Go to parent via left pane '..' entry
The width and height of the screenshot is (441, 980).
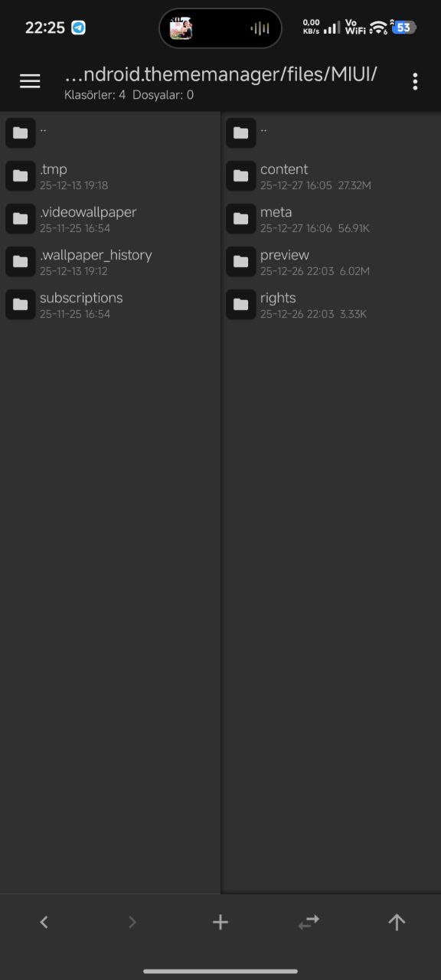click(110, 132)
